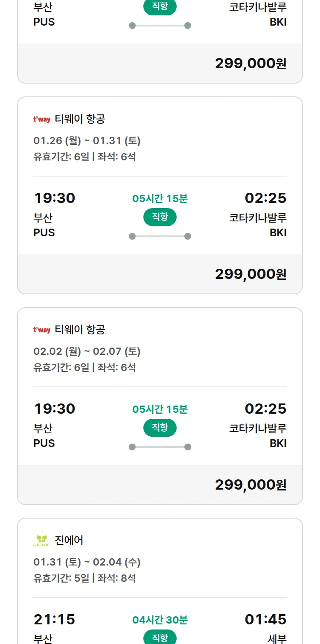The image size is (320, 644).
Task: Tap the 02:25 arrival time on the 02.02 flight
Action: coord(265,409)
